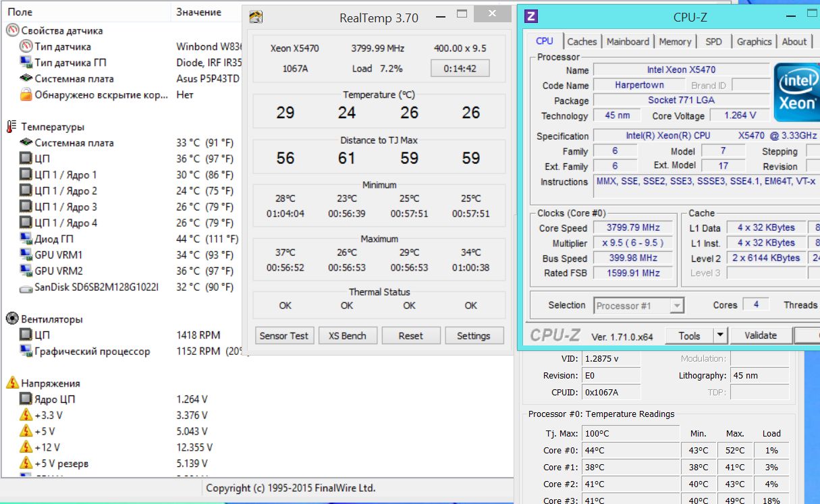Click the ЦП temperature chip icon
Image resolution: width=820 pixels, height=504 pixels.
(x=26, y=159)
